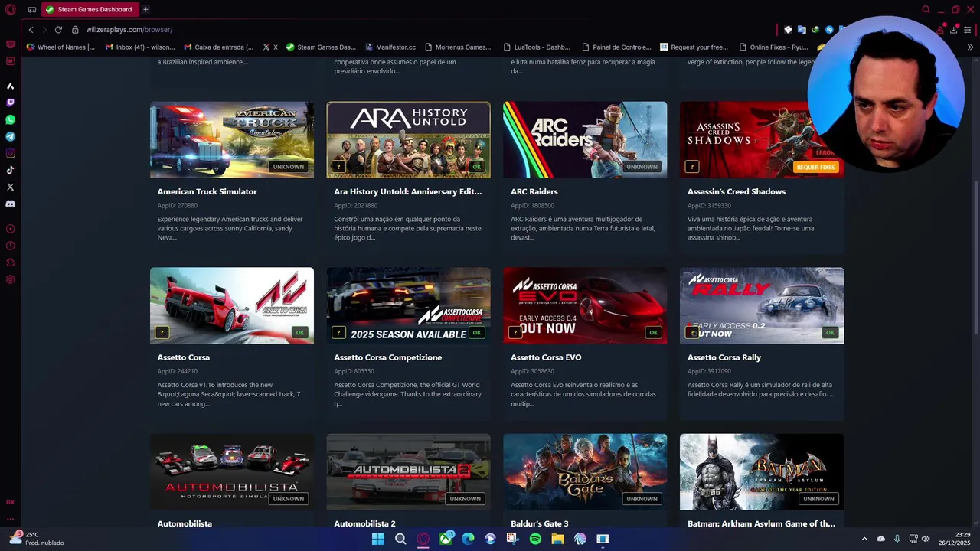Open the American Truck Simulator title
Viewport: 980px width, 551px height.
(x=207, y=191)
